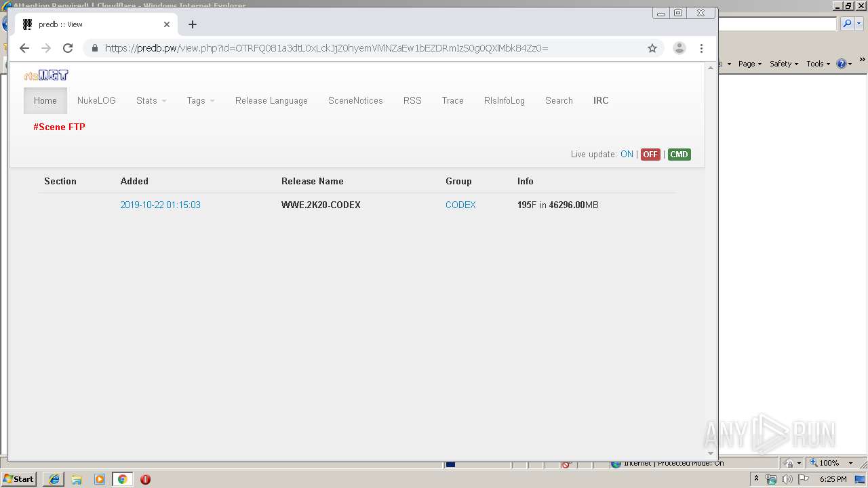Show hidden tray icons
Image resolution: width=868 pixels, height=488 pixels.
pos(756,479)
